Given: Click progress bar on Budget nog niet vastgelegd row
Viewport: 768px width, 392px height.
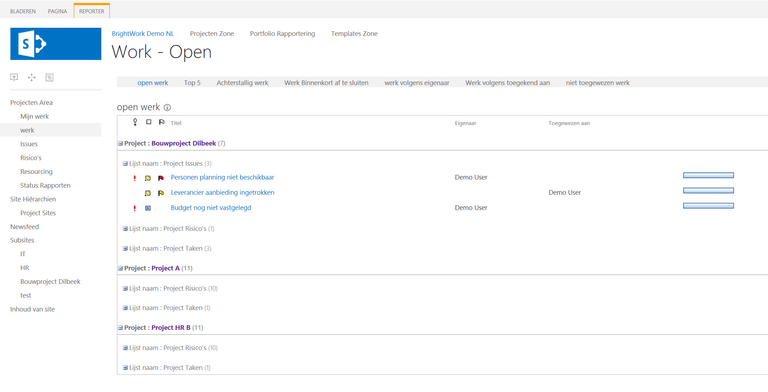Looking at the screenshot, I should (708, 206).
